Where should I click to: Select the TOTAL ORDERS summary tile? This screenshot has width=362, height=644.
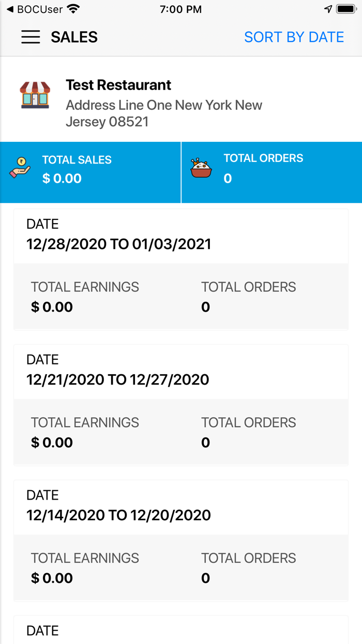(271, 172)
